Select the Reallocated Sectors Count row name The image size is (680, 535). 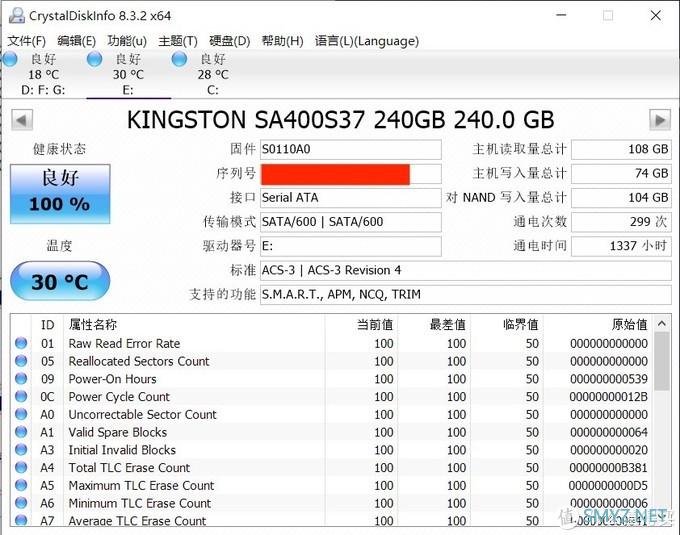[139, 362]
